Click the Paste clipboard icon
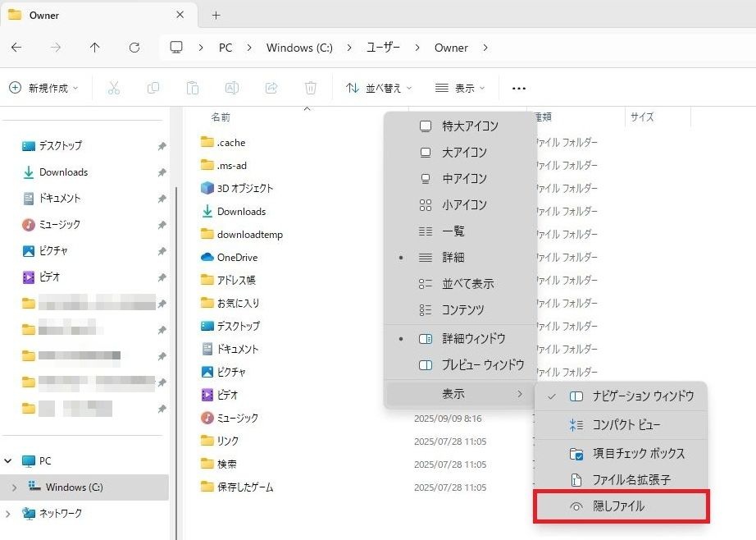Image resolution: width=756 pixels, height=540 pixels. 193,88
